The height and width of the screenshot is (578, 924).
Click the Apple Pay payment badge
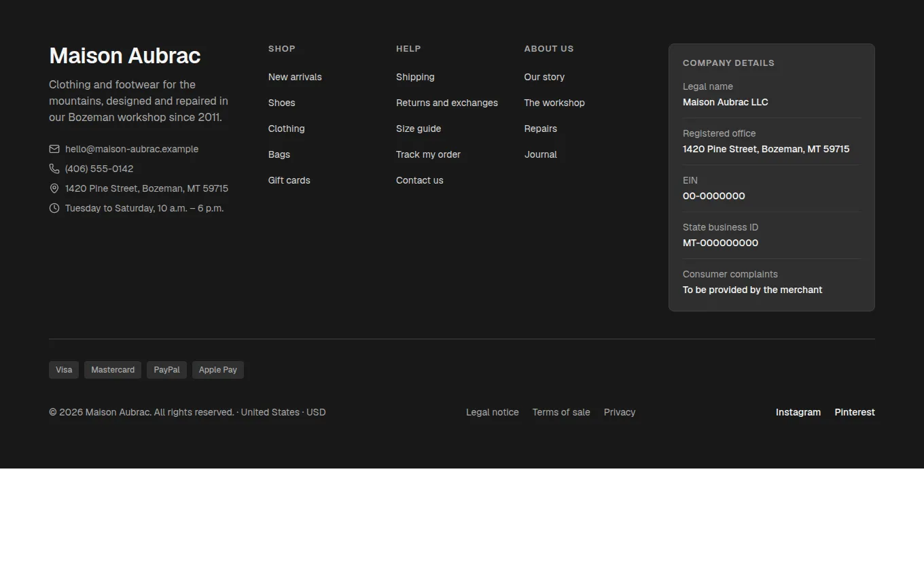218,370
